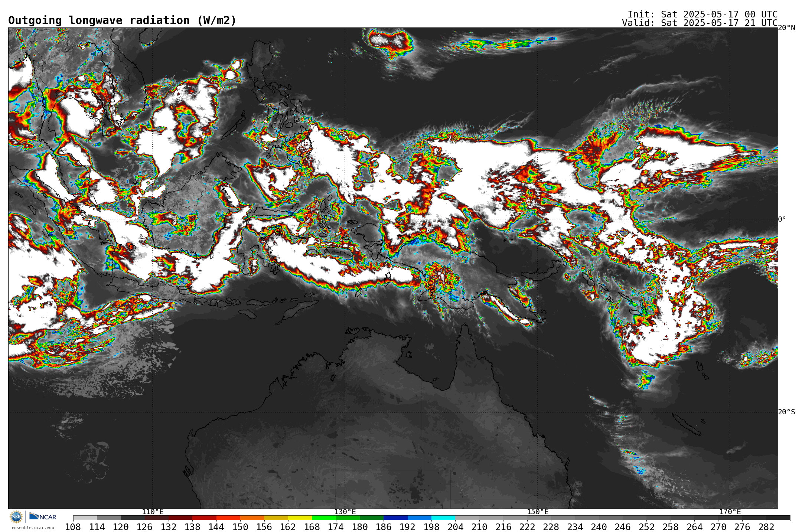The height and width of the screenshot is (532, 802).
Task: Click the colorbar value label 168
Action: coord(312,527)
